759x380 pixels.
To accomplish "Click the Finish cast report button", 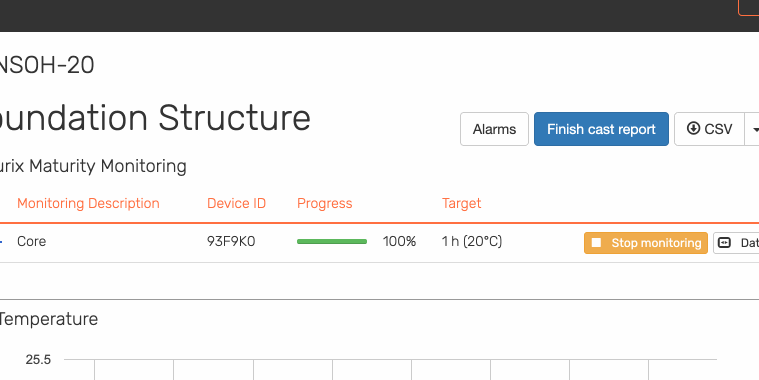I will tap(601, 129).
